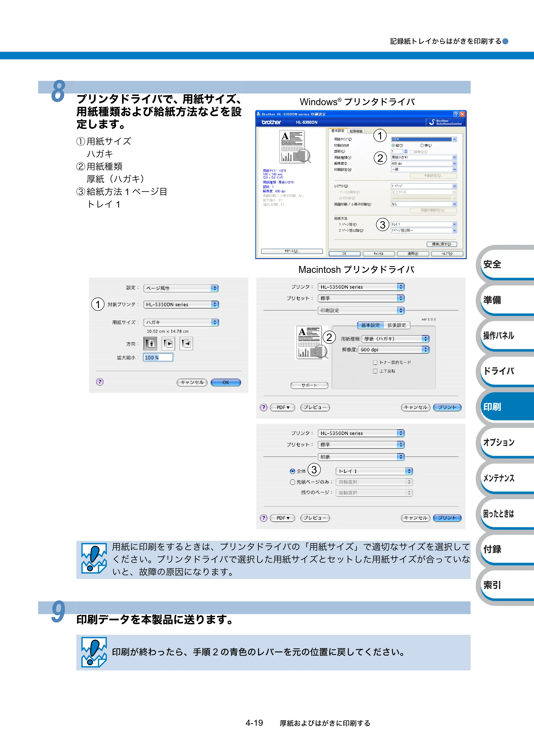Click the purple help icon in Mac page setup dialog
Screen dimensions: 534x756
[100, 382]
